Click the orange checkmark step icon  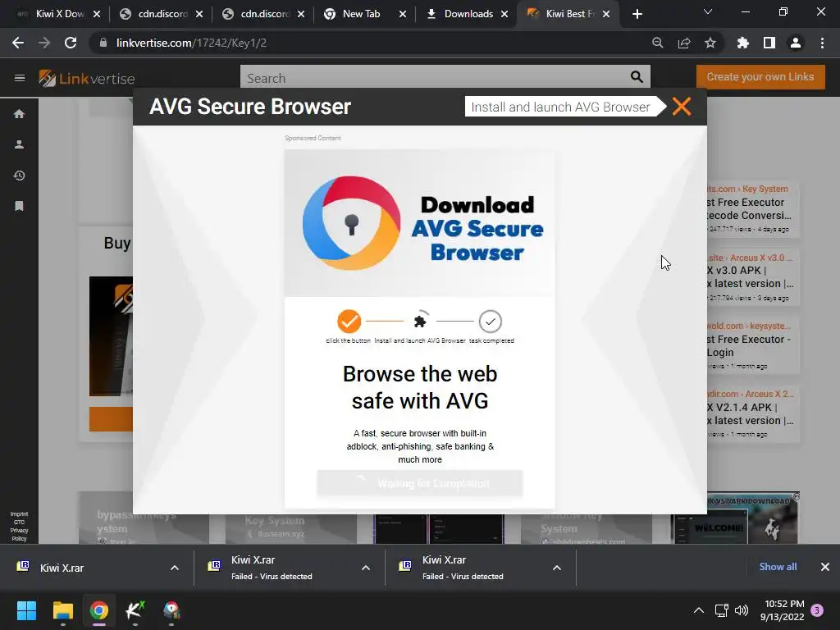349,321
